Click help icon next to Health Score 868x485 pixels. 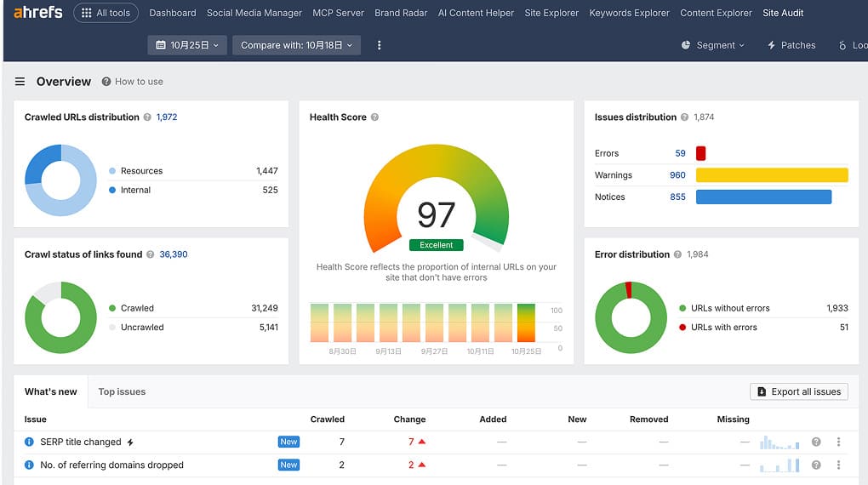[374, 117]
